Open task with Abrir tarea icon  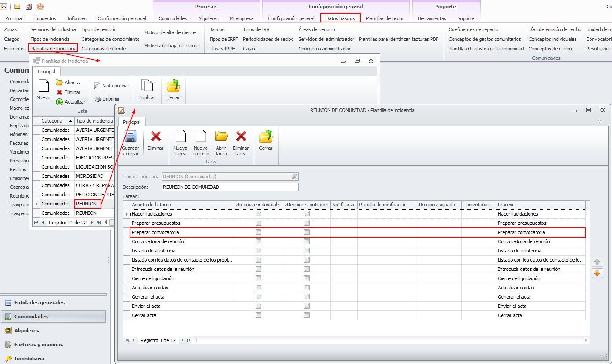point(221,137)
